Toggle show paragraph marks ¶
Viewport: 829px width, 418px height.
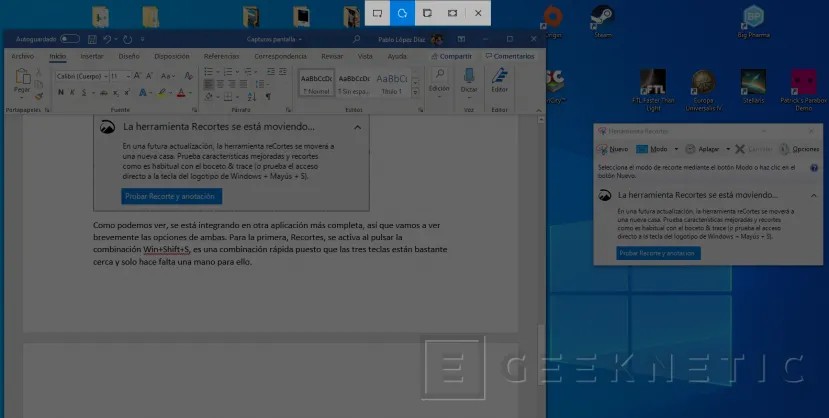tap(268, 97)
